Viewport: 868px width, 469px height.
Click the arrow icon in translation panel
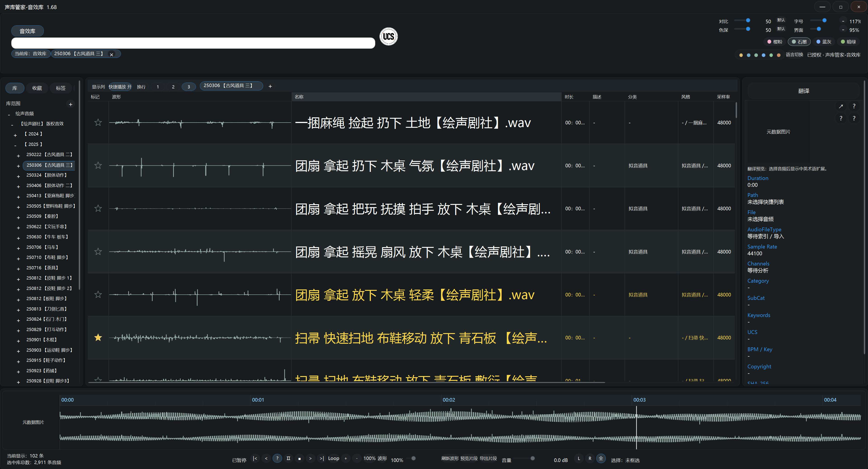pos(841,106)
